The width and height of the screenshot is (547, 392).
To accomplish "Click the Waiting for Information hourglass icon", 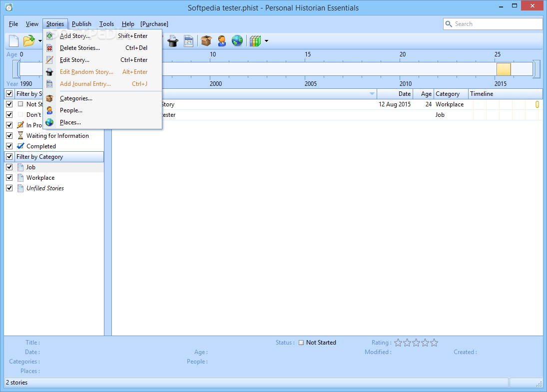I will [20, 135].
